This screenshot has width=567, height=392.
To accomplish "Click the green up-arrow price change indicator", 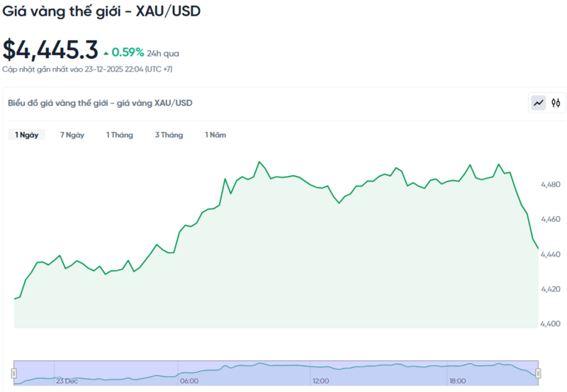I will pyautogui.click(x=106, y=53).
